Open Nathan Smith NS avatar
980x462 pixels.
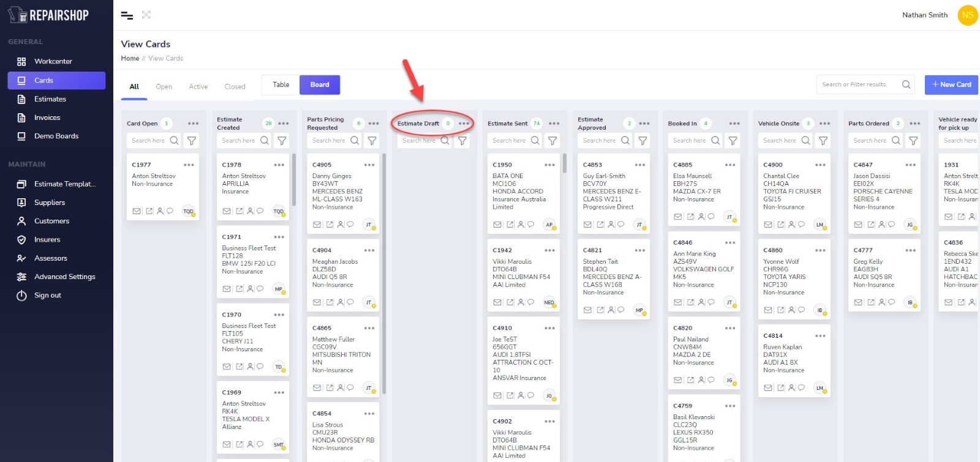point(968,15)
